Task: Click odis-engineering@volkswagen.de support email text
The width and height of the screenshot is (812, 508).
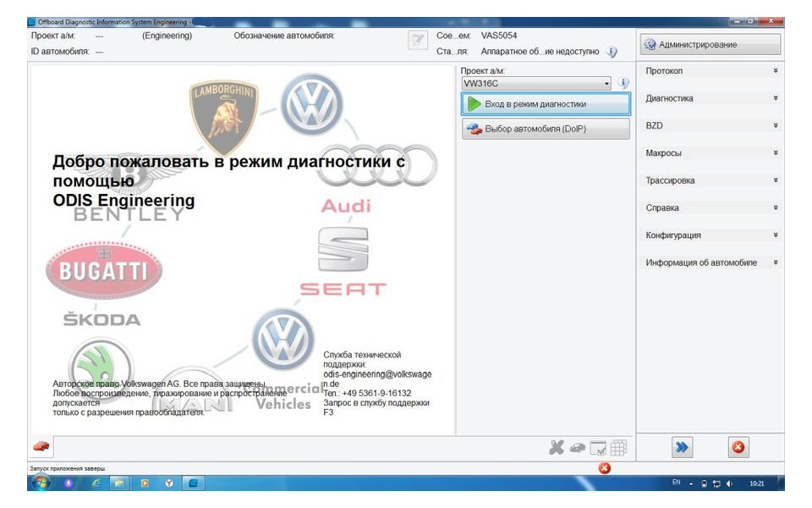Action: (377, 379)
